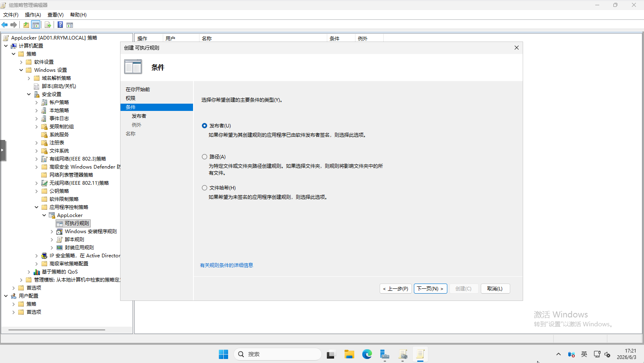Image resolution: width=644 pixels, height=363 pixels.
Task: Click the console tree horizontal scrollbar
Action: click(x=57, y=330)
